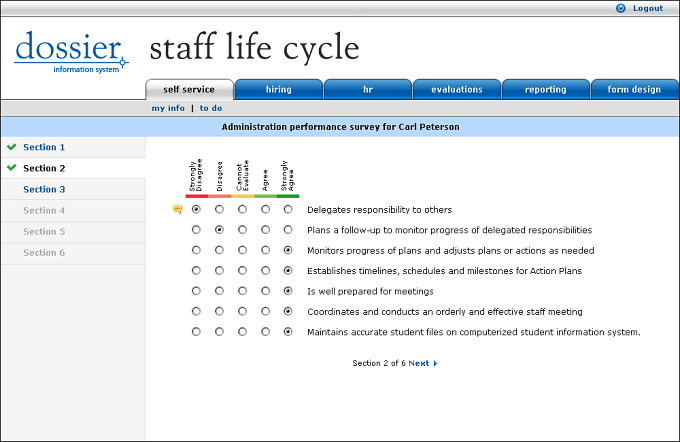Click the green checkmark beside Section 1
The width and height of the screenshot is (680, 442).
(x=12, y=147)
